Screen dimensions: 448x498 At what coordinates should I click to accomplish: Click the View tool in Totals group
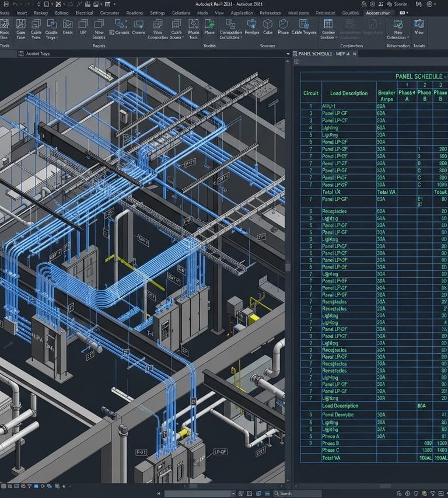point(419,27)
